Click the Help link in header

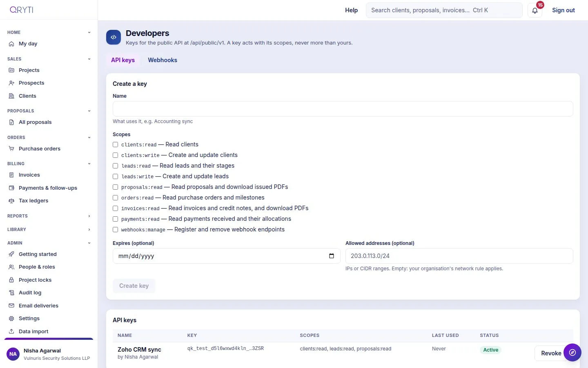coord(351,10)
